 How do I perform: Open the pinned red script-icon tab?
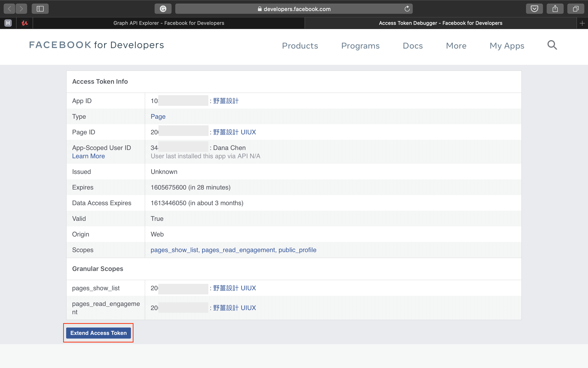click(24, 23)
